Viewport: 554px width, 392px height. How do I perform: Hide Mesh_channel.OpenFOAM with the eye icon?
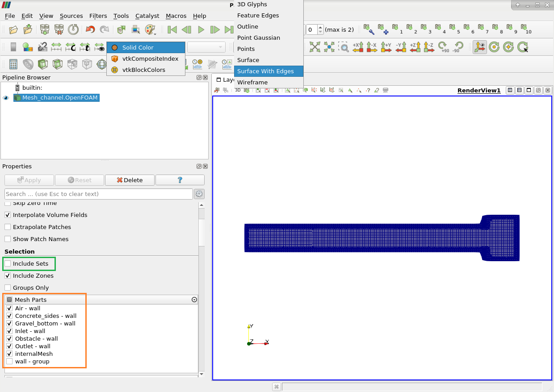tap(6, 98)
